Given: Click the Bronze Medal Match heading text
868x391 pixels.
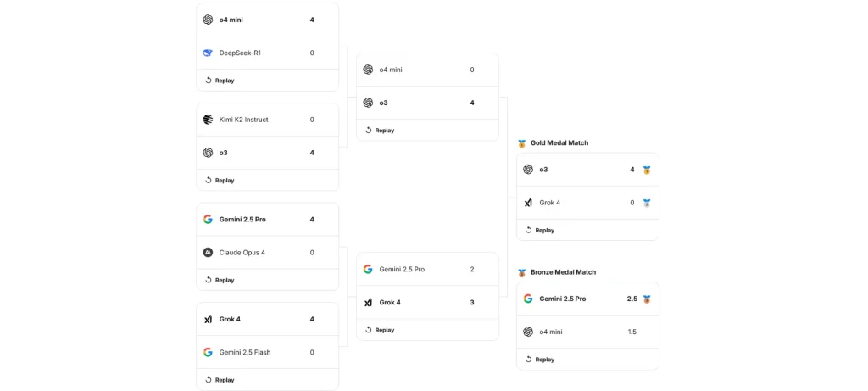Looking at the screenshot, I should click(563, 272).
